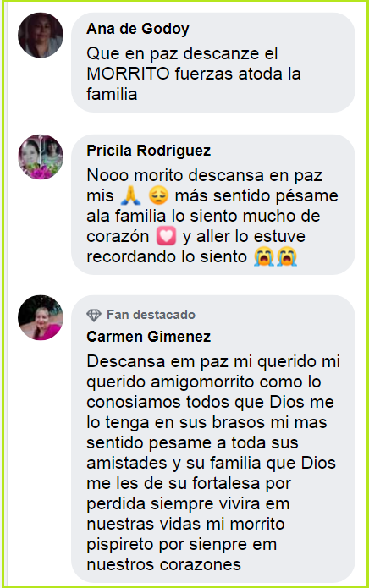Open Pricila Rodriguez's profile picture

(41, 157)
